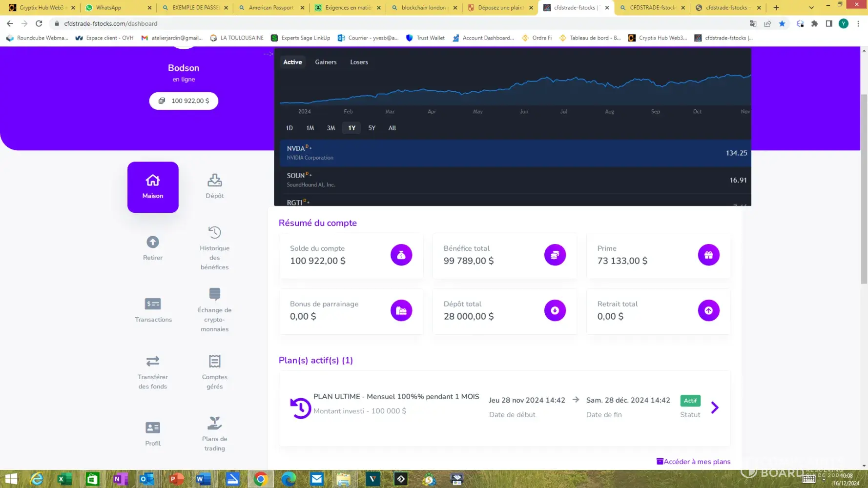This screenshot has height=488, width=868.
Task: Expand PLAN ULTIME details chevron
Action: coord(715,407)
